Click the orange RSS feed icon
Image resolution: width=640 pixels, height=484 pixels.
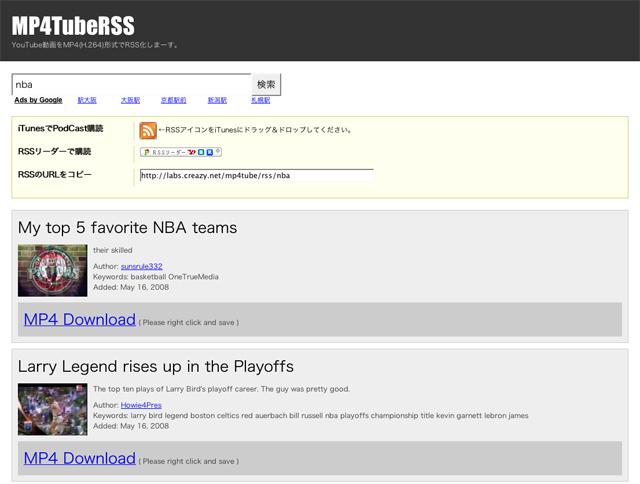[x=148, y=130]
